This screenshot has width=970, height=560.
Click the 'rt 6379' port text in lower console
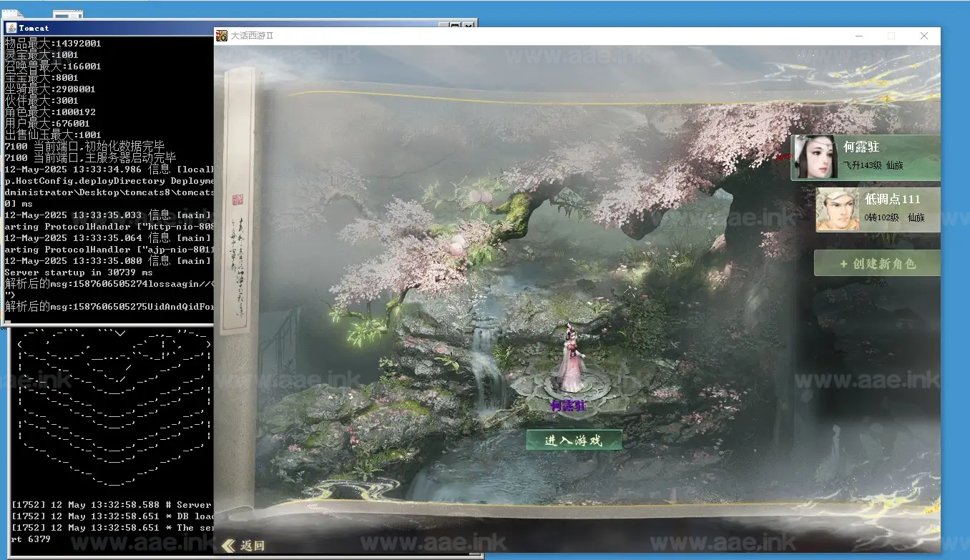(x=31, y=539)
